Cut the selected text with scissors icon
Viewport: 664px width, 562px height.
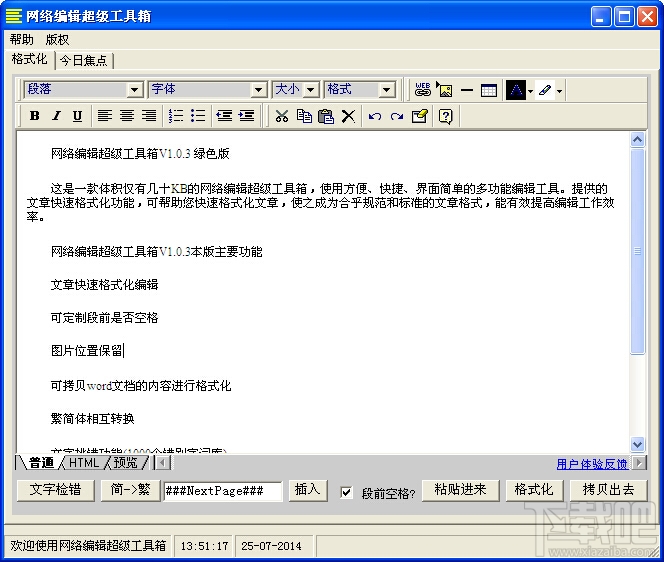[x=282, y=116]
